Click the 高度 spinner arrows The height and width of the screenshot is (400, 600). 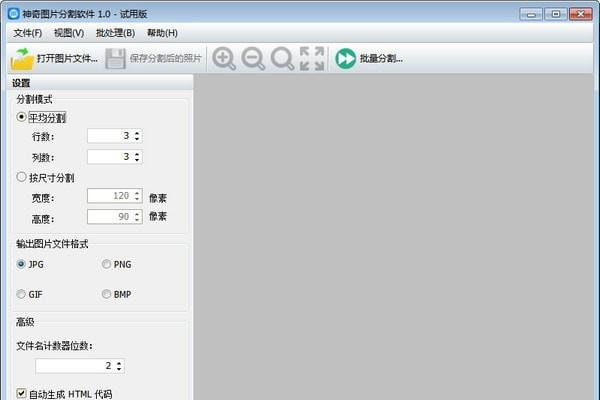pos(137,217)
